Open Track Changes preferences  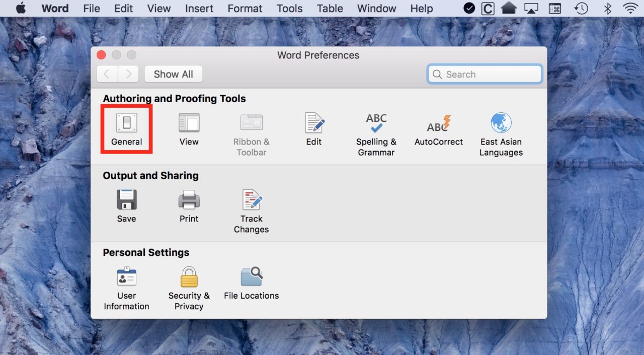(251, 211)
